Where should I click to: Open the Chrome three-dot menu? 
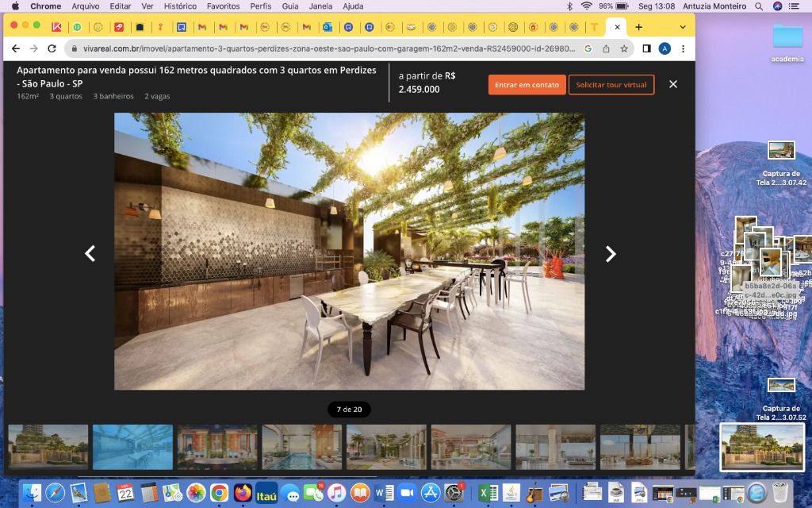683,48
